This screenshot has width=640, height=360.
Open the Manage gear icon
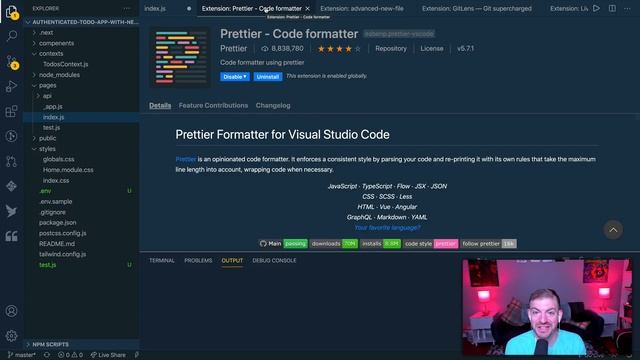tap(11, 336)
